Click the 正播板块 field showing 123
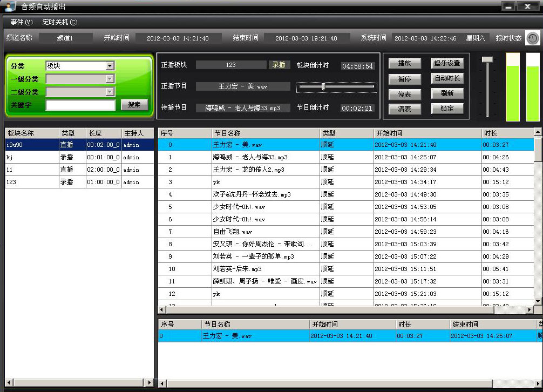This screenshot has width=543, height=392. tap(231, 65)
